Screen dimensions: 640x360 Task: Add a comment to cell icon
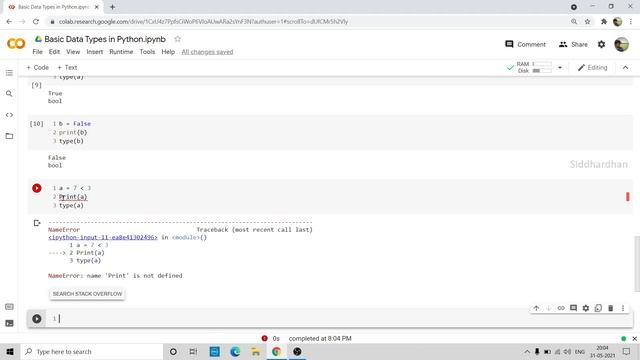tap(573, 308)
